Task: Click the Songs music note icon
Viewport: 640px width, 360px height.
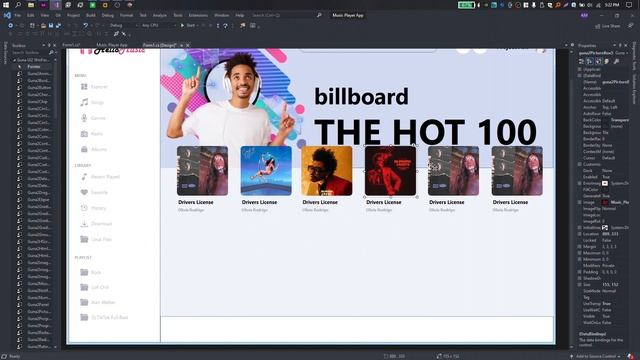Action: tap(84, 102)
